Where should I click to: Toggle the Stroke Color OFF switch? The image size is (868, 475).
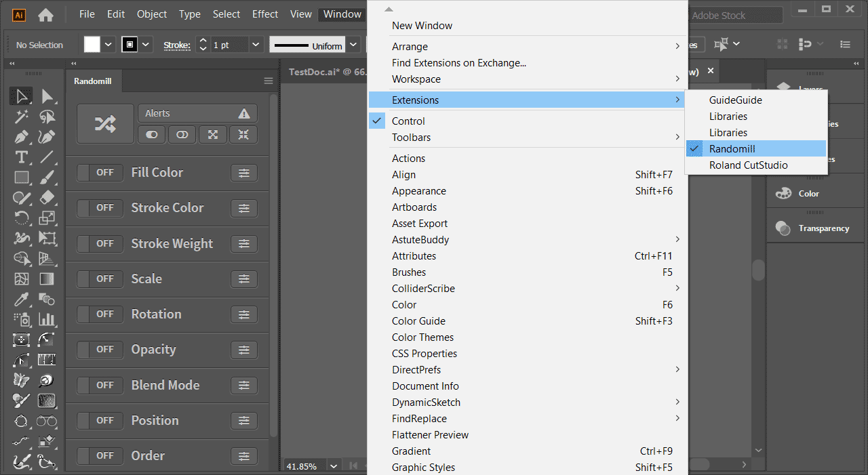(100, 208)
